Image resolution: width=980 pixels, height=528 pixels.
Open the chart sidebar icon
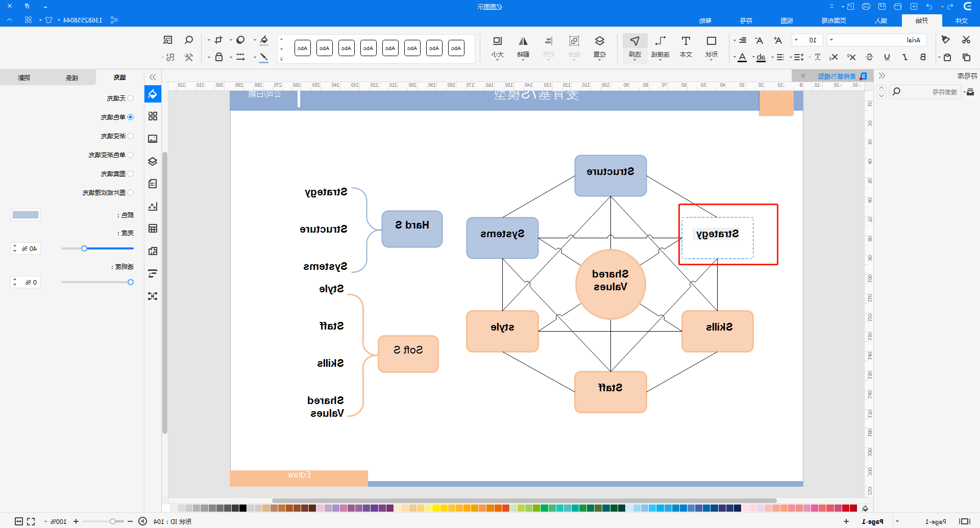(x=153, y=206)
